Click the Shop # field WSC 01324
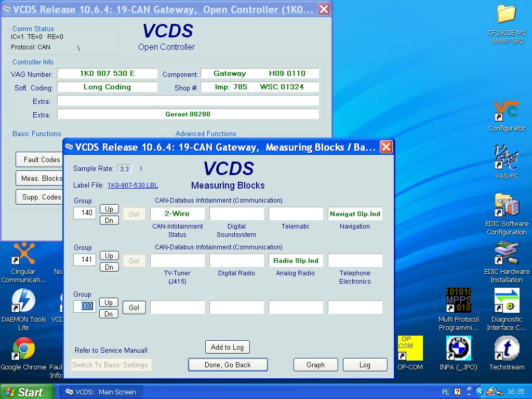This screenshot has width=532, height=399. click(260, 87)
